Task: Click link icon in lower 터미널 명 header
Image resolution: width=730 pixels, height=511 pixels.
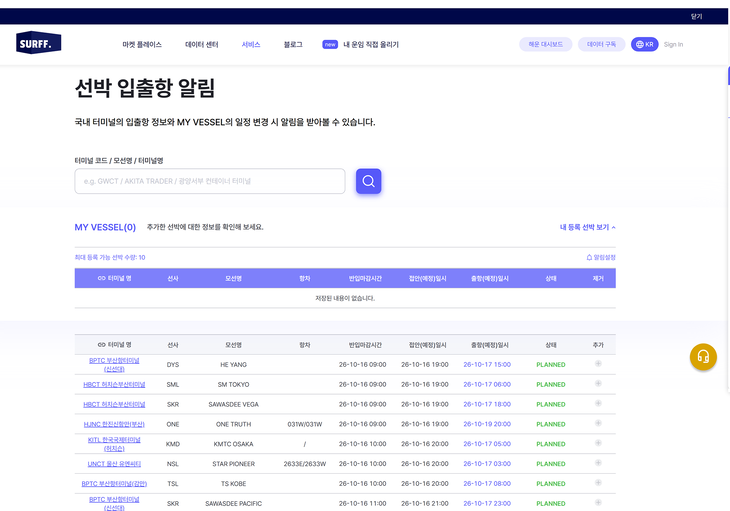Action: pos(101,345)
